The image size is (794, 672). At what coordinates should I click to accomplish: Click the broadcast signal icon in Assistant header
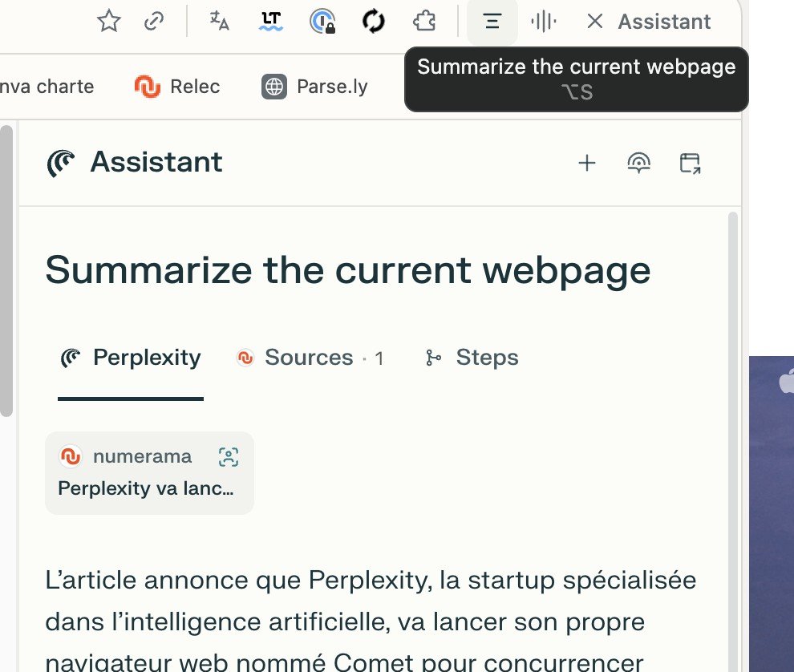tap(639, 163)
